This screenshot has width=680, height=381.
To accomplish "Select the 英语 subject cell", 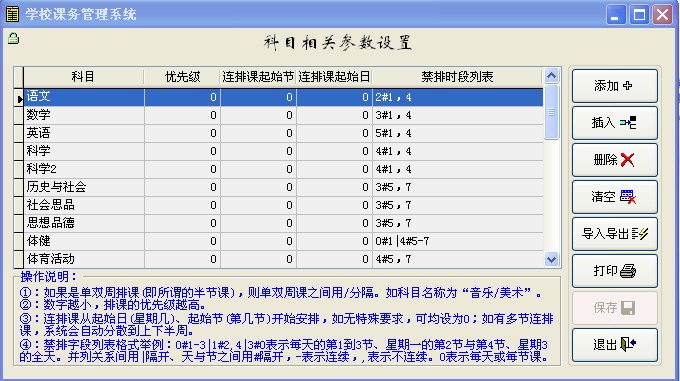I will point(84,133).
